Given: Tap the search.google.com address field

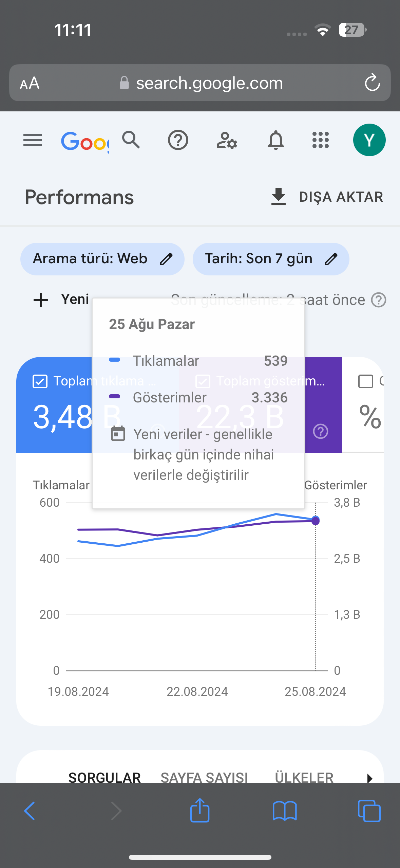Looking at the screenshot, I should click(200, 83).
